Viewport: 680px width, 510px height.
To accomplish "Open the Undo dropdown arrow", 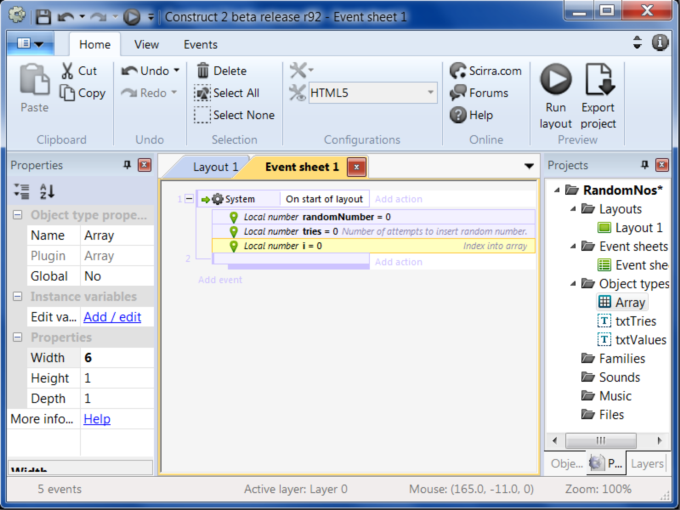I will click(x=177, y=71).
